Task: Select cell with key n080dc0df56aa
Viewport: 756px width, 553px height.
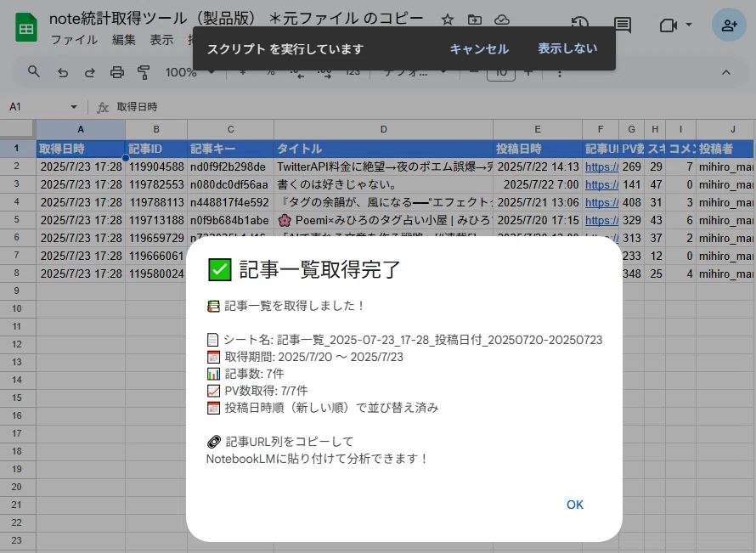Action: click(x=230, y=184)
